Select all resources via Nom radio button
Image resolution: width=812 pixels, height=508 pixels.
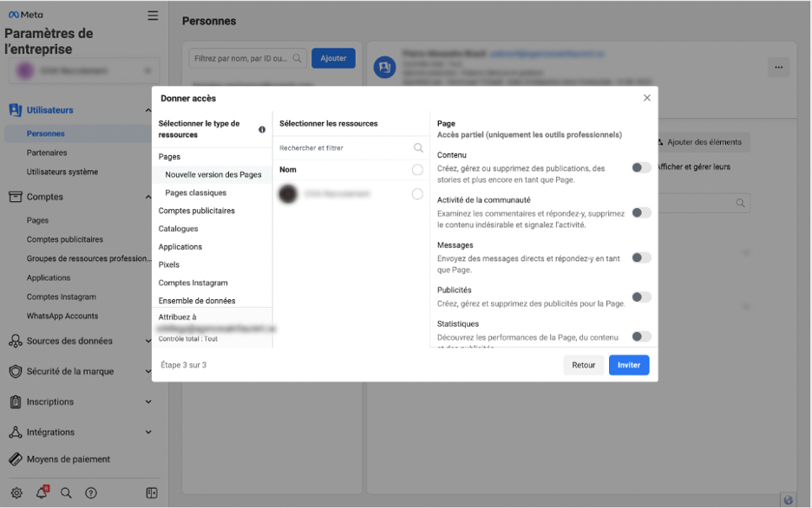click(x=417, y=170)
